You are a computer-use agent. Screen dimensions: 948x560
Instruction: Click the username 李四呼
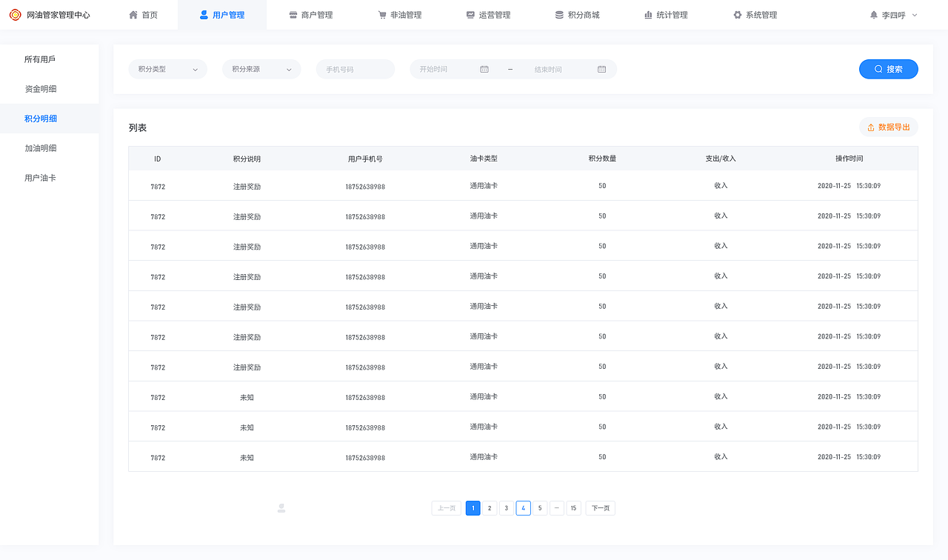pos(894,15)
